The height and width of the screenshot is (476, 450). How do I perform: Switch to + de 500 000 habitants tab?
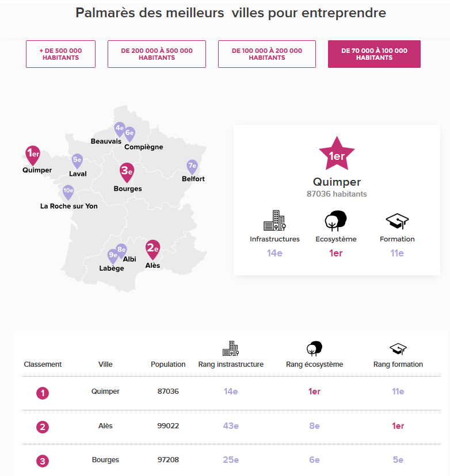[x=61, y=54]
